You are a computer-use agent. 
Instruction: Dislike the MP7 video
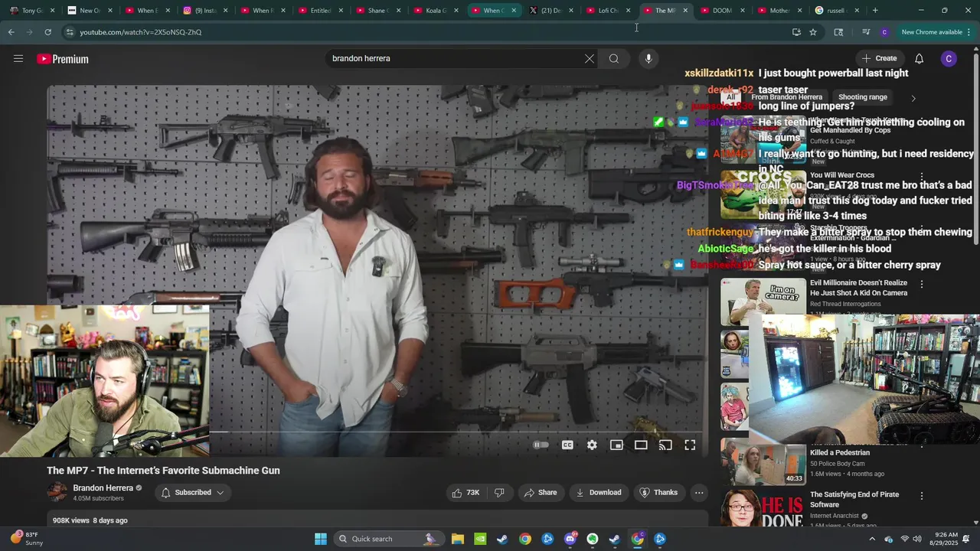click(x=499, y=493)
